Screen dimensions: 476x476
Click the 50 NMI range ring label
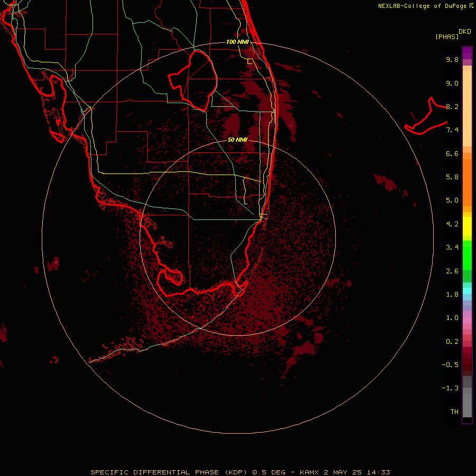click(x=237, y=140)
